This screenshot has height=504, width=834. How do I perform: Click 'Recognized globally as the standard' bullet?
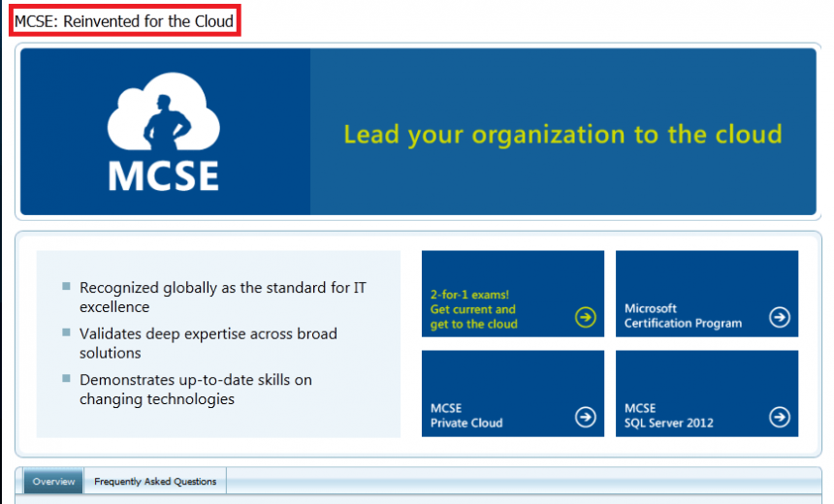[x=223, y=298]
